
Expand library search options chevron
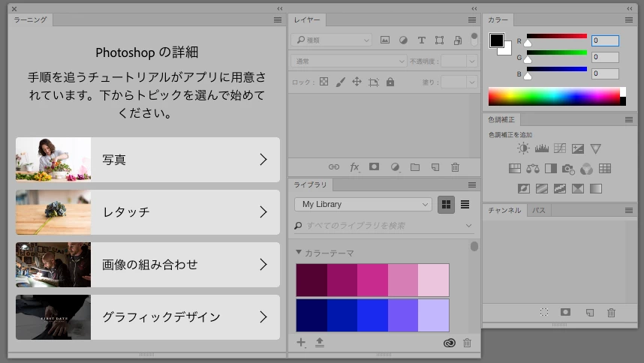click(468, 226)
